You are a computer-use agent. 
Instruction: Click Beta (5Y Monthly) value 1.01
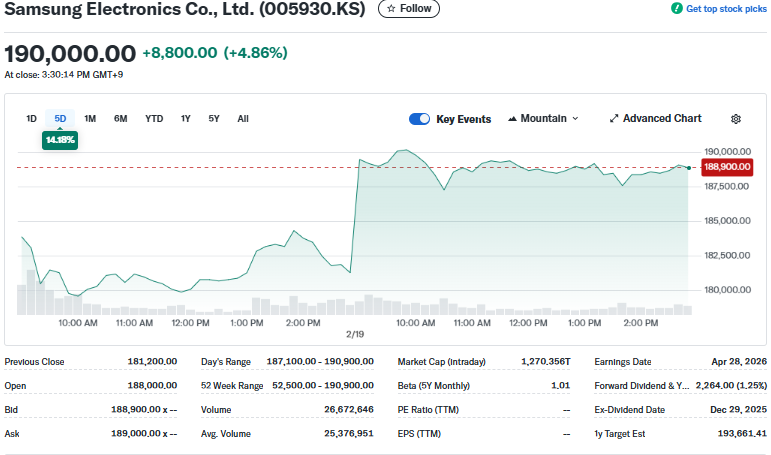(561, 386)
